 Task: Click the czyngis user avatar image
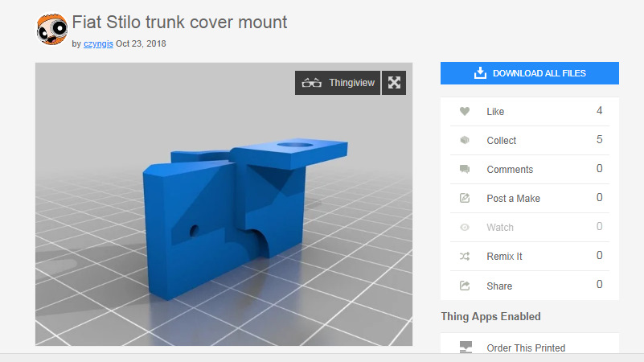tap(51, 29)
